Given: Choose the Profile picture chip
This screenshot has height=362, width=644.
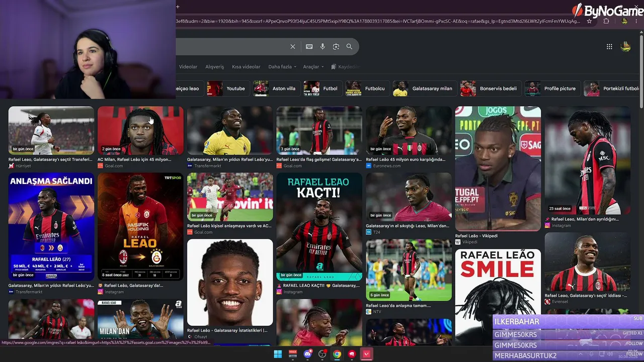Looking at the screenshot, I should (552, 88).
